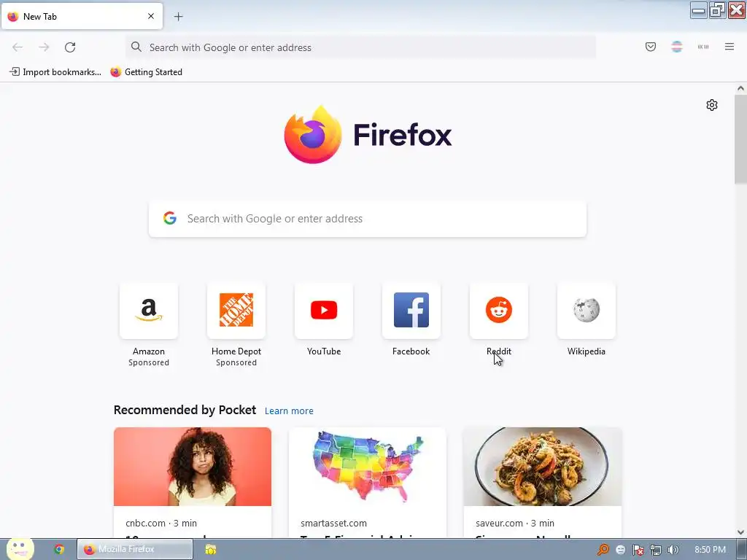Click the page scrollbar down arrow
Viewport: 747px width, 560px height.
coord(740,532)
